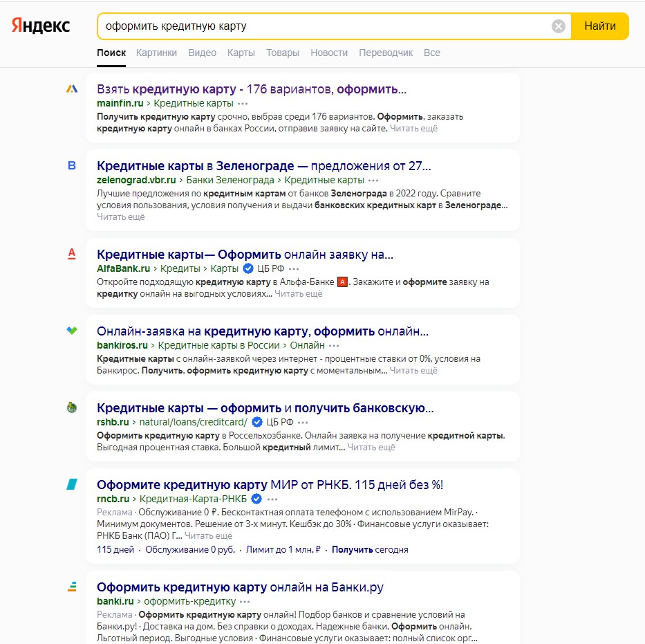
Task: Click the 'Кредитные карты в России' breadcrumb
Action: pyautogui.click(x=219, y=345)
